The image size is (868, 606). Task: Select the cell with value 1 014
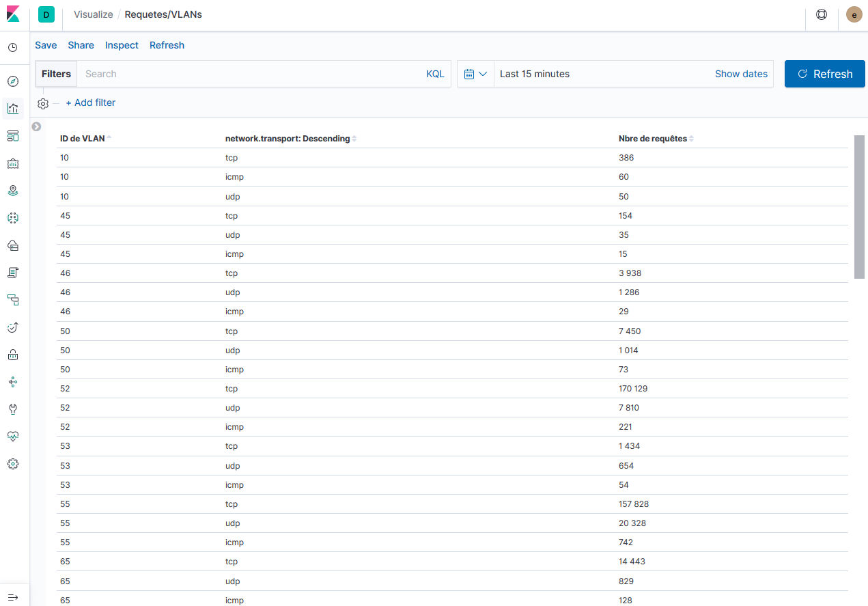628,350
